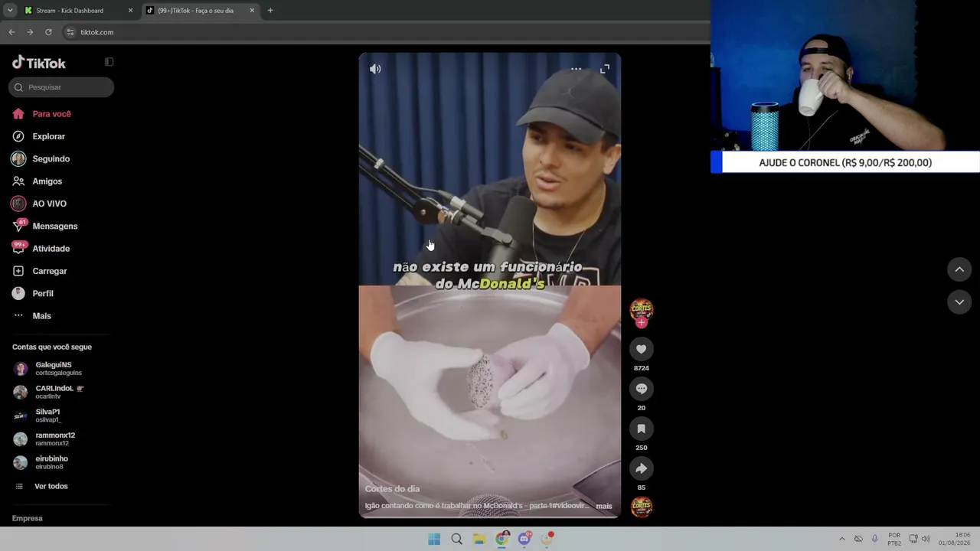Open the Amigos section
Image resolution: width=980 pixels, height=551 pixels.
tap(47, 181)
